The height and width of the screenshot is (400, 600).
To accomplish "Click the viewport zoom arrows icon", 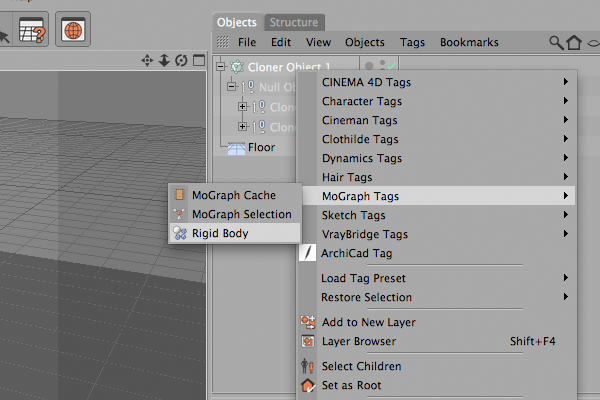I will click(x=164, y=60).
